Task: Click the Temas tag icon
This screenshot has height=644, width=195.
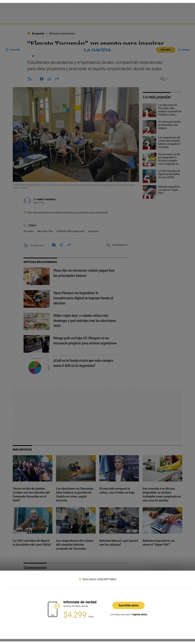Action: click(x=25, y=226)
